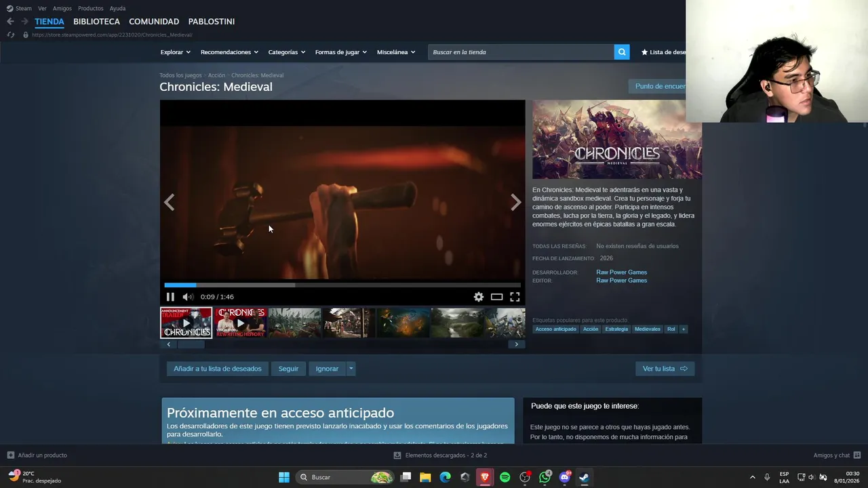Open Spotify from the taskbar
The image size is (868, 488).
[x=505, y=477]
